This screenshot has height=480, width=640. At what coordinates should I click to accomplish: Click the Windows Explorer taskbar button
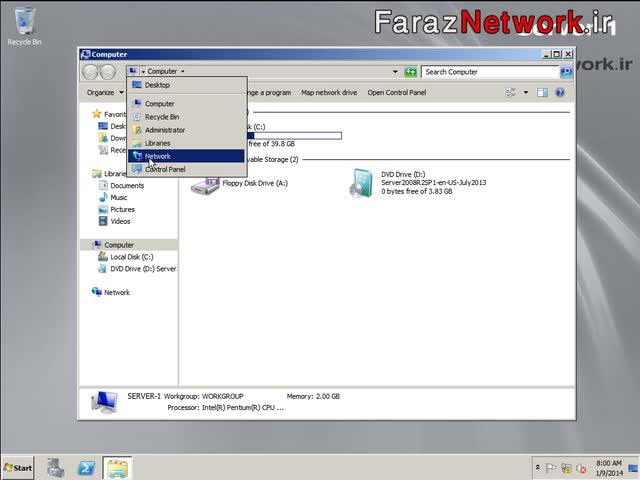[x=117, y=468]
